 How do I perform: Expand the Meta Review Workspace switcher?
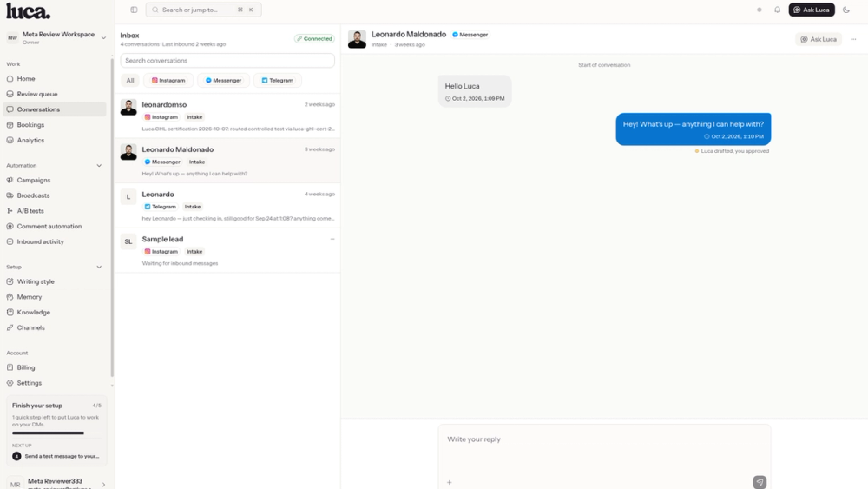[56, 37]
